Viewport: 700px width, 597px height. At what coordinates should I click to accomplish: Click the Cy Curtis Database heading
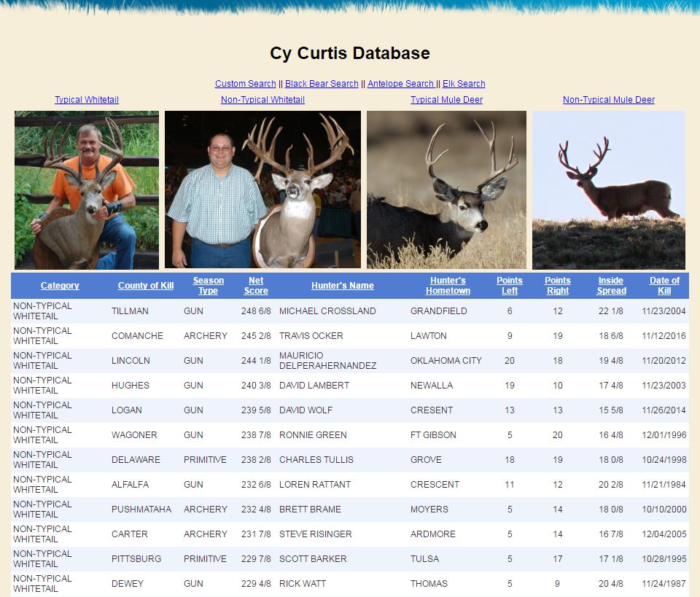pos(350,53)
